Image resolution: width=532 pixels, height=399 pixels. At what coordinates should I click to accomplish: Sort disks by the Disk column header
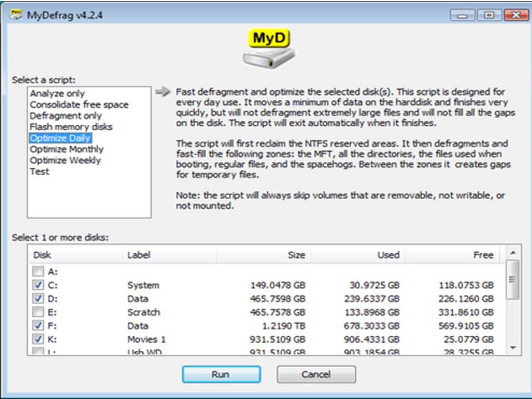(x=75, y=255)
